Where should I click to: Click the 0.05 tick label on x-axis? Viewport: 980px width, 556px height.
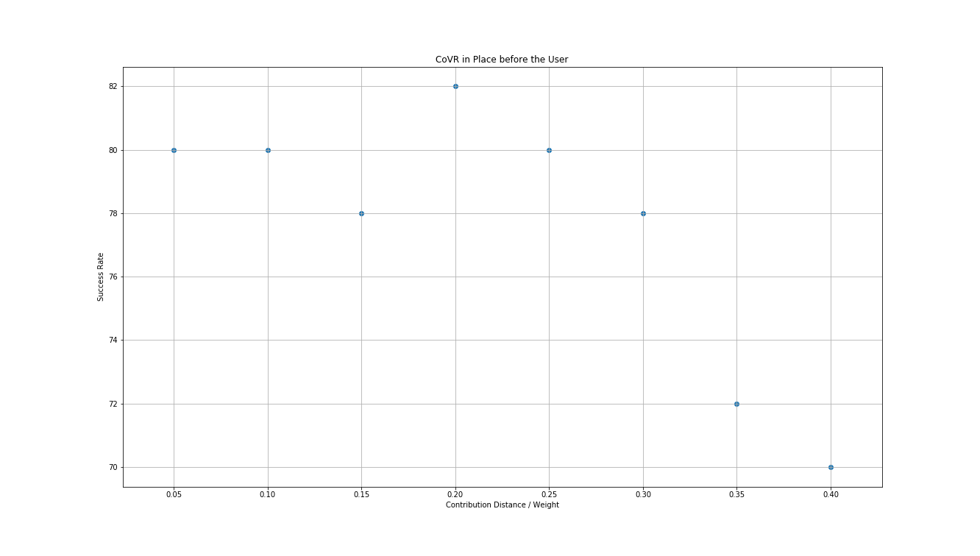(x=174, y=495)
